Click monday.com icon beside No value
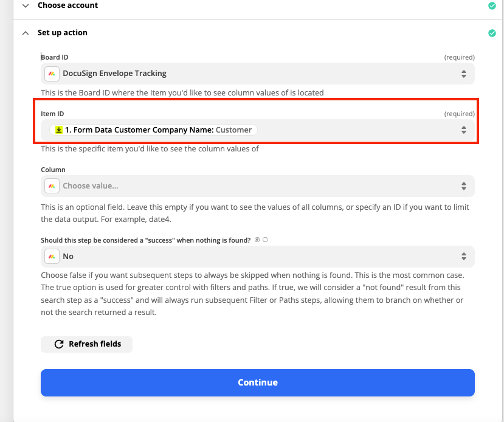504x422 pixels. [52, 257]
